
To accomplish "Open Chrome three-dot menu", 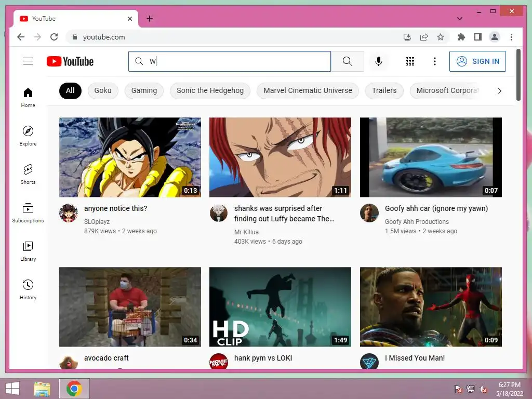I will click(x=511, y=37).
